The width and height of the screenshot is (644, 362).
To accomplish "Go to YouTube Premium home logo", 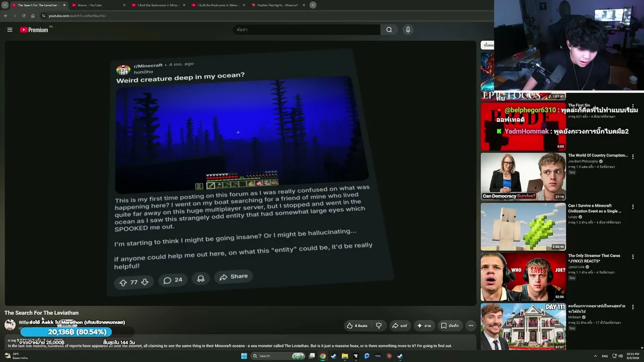I will click(35, 30).
